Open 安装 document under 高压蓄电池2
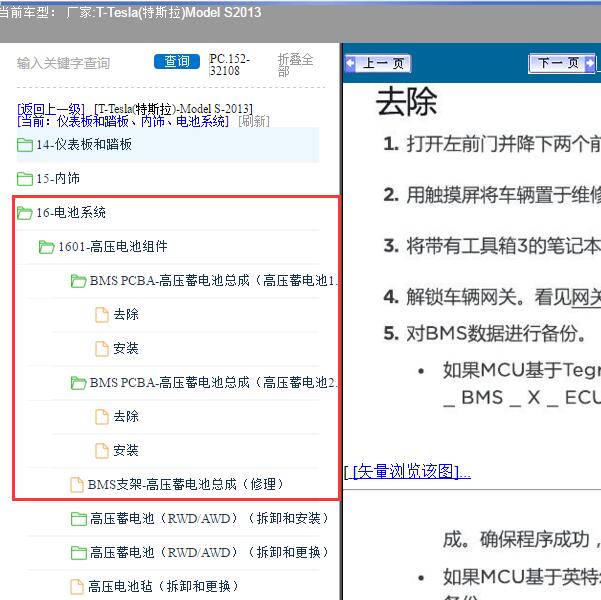 click(x=126, y=450)
